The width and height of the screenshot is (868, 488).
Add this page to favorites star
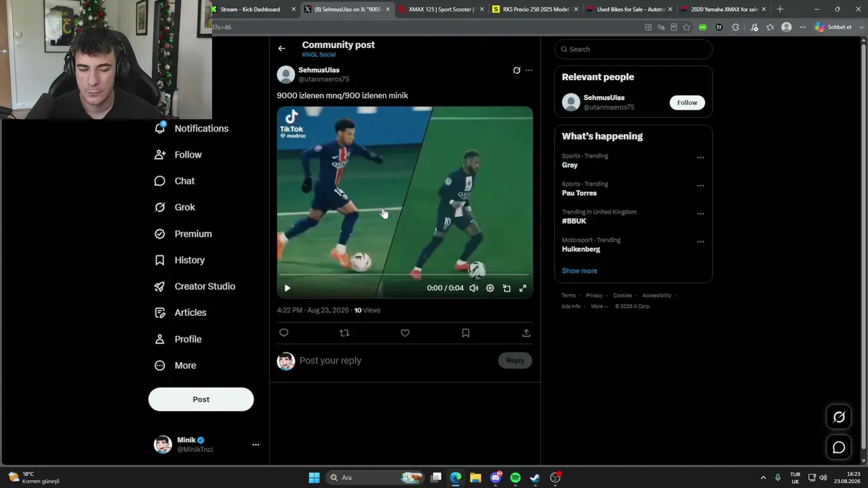point(686,27)
